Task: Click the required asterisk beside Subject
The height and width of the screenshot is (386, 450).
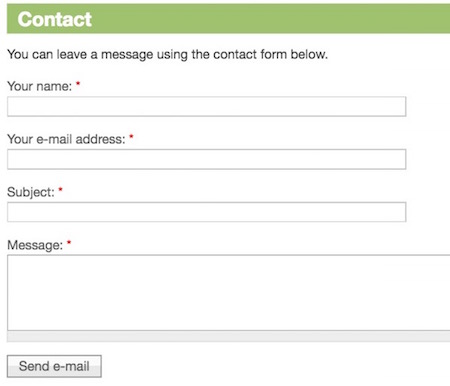Action: [x=60, y=189]
